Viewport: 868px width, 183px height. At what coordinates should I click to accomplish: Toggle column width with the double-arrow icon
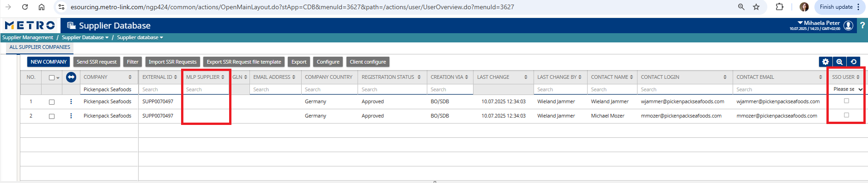coord(71,77)
